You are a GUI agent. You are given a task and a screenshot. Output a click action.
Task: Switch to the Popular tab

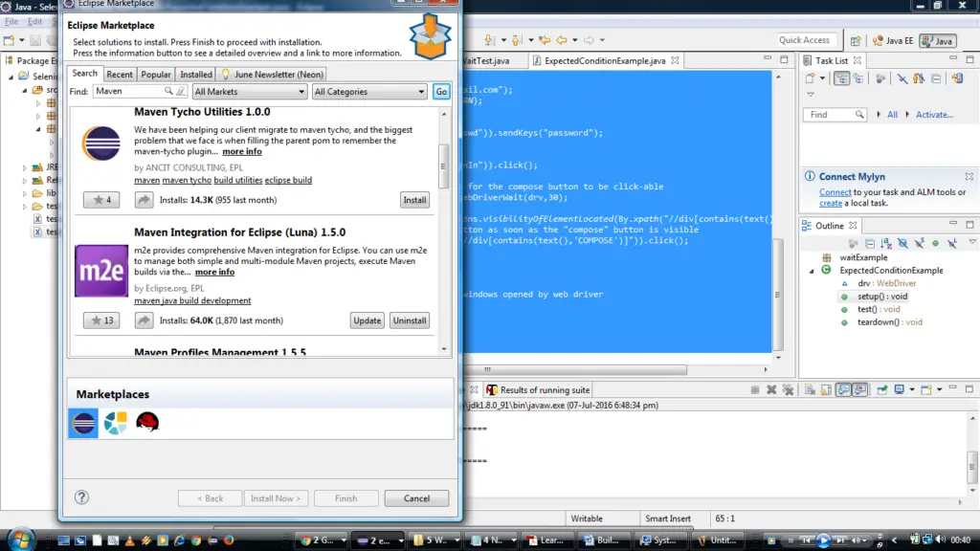156,75
